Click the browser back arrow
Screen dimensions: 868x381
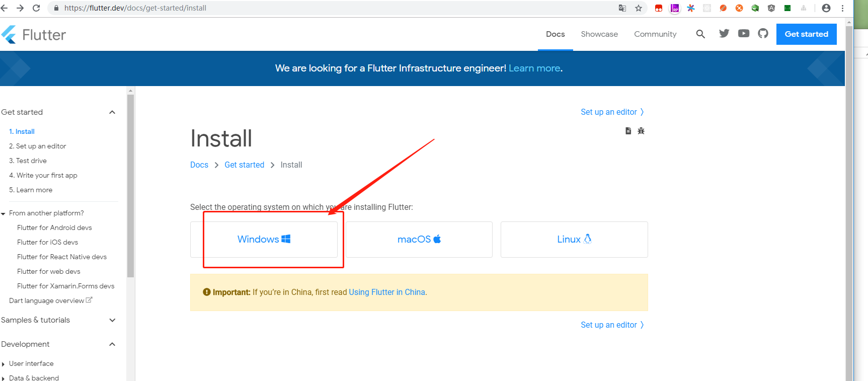(5, 8)
